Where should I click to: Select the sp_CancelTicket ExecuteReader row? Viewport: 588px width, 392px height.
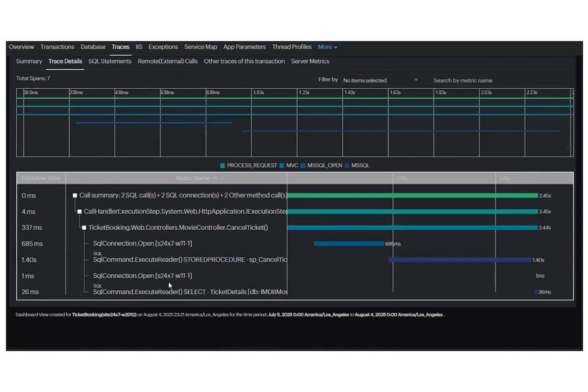295,260
